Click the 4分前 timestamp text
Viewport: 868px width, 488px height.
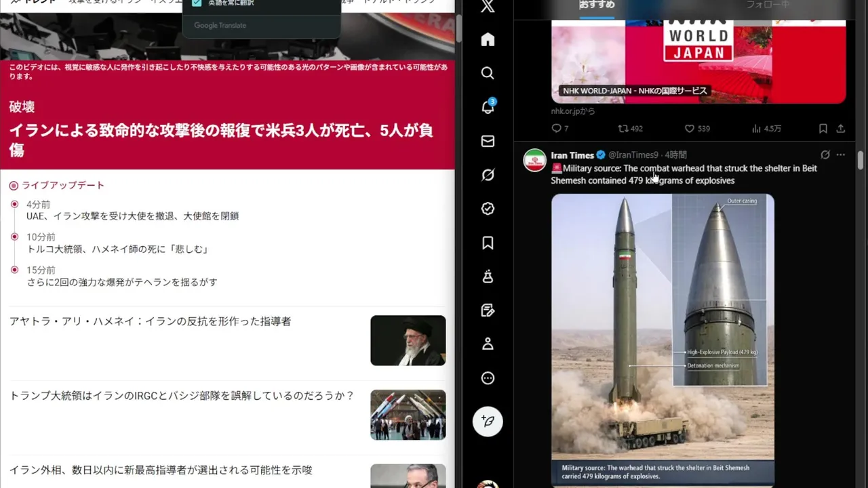tap(38, 205)
